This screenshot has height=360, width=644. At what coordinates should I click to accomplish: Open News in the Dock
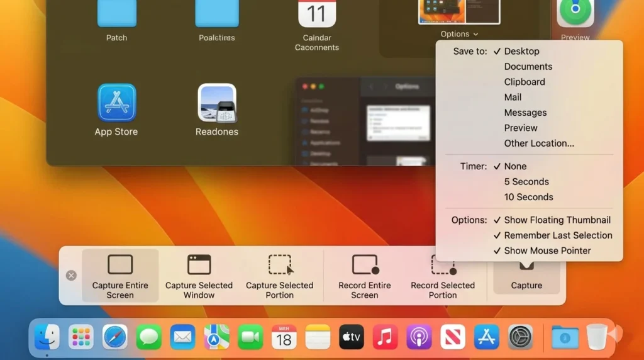pyautogui.click(x=453, y=337)
